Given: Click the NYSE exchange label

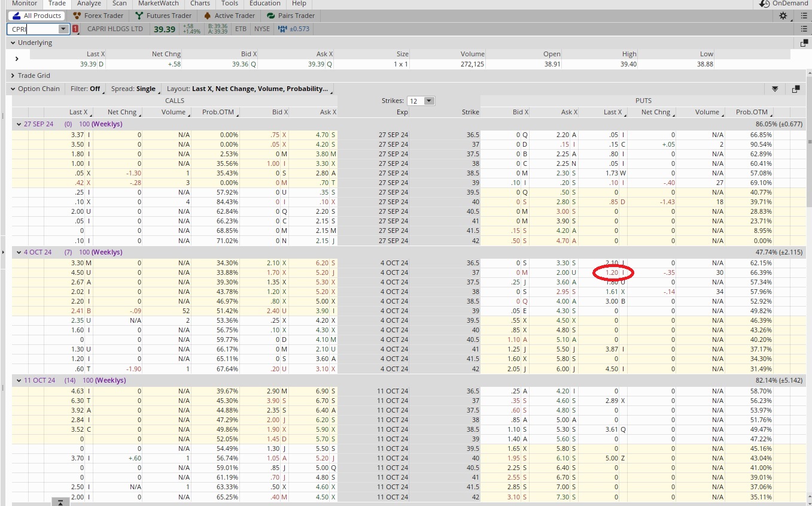Looking at the screenshot, I should click(x=262, y=29).
